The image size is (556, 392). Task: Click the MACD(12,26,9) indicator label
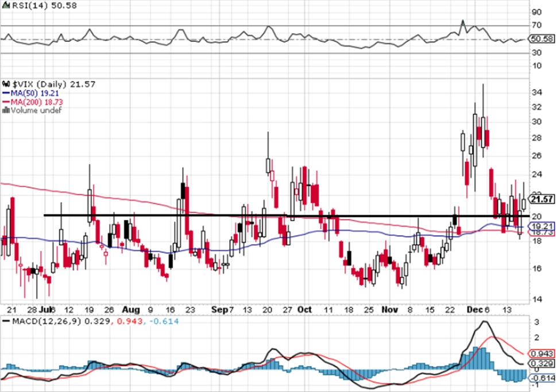[47, 321]
